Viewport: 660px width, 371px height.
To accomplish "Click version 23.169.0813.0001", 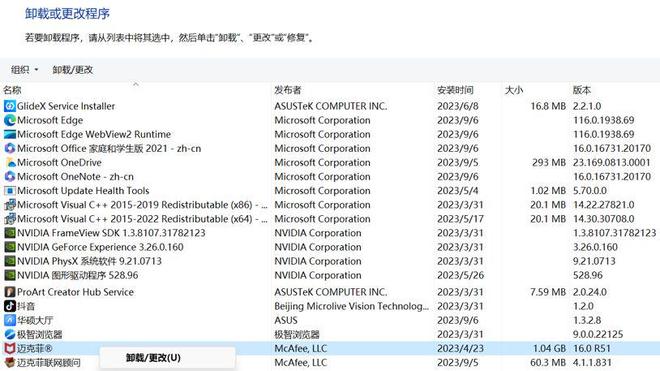I will [x=612, y=163].
